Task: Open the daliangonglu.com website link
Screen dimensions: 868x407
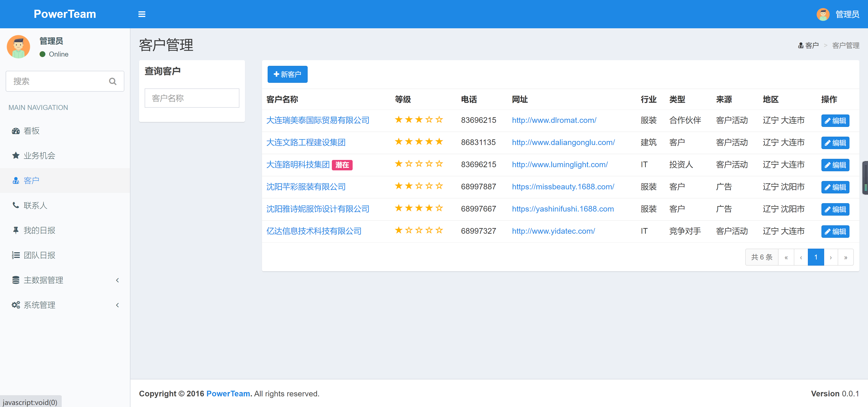Action: (x=563, y=142)
